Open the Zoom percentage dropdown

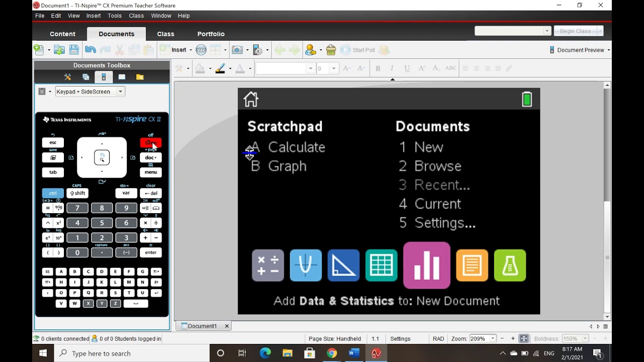coord(493,339)
